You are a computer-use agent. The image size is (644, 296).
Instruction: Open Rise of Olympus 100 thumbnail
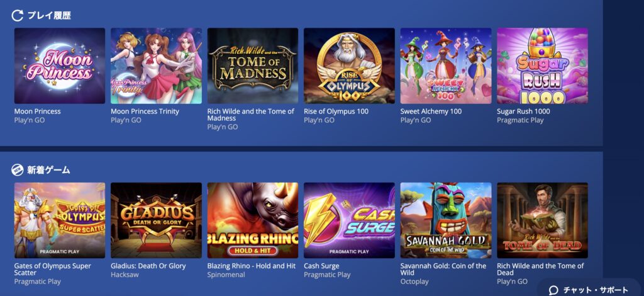point(349,65)
